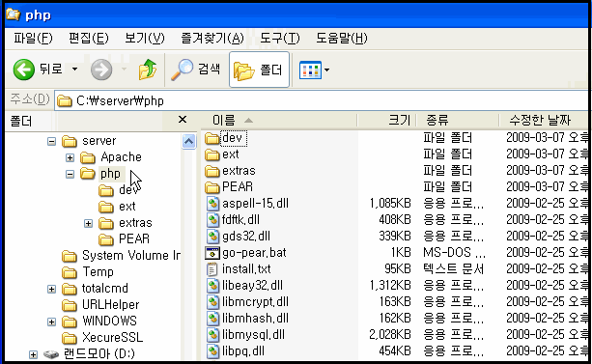Open the 편집(E) menu

point(88,38)
